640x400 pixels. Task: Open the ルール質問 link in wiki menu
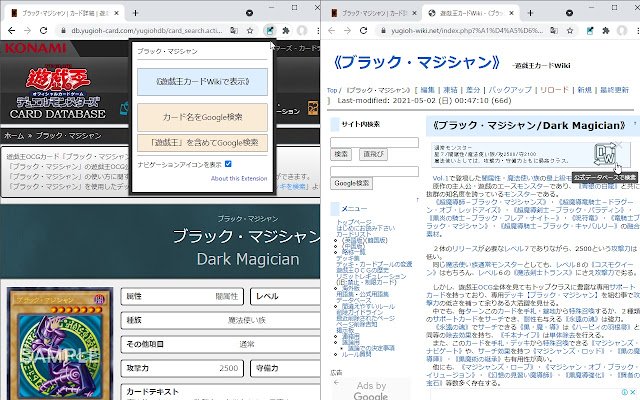coord(356,354)
